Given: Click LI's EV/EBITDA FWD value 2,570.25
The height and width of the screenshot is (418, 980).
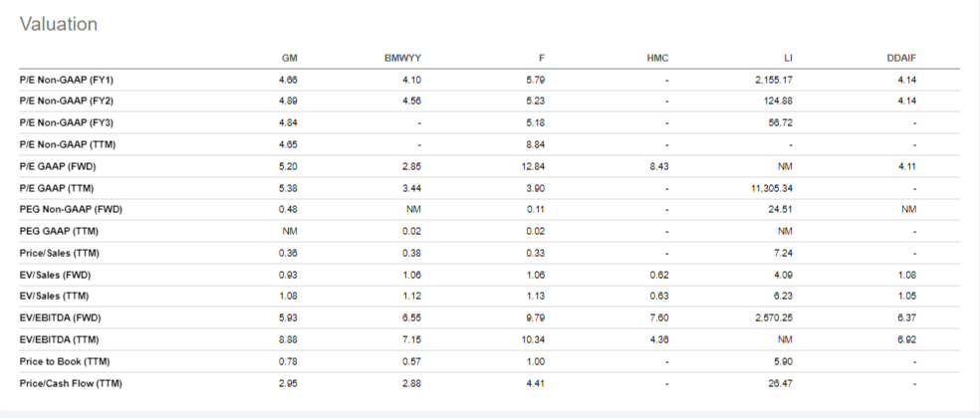Looking at the screenshot, I should click(x=773, y=317).
